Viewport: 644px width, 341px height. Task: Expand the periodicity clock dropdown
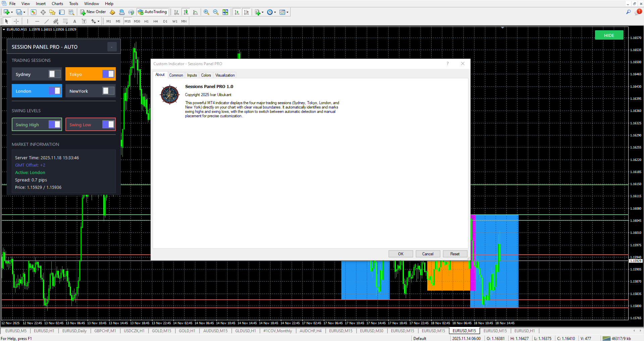tap(275, 12)
